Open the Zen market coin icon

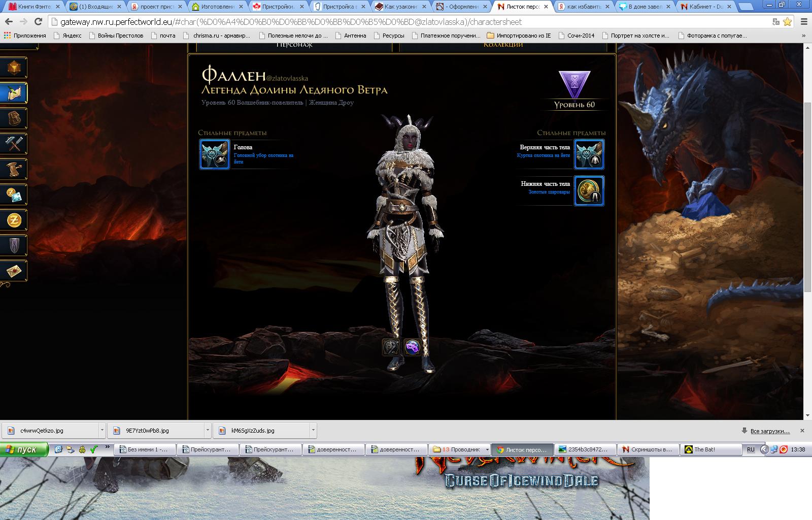click(13, 220)
